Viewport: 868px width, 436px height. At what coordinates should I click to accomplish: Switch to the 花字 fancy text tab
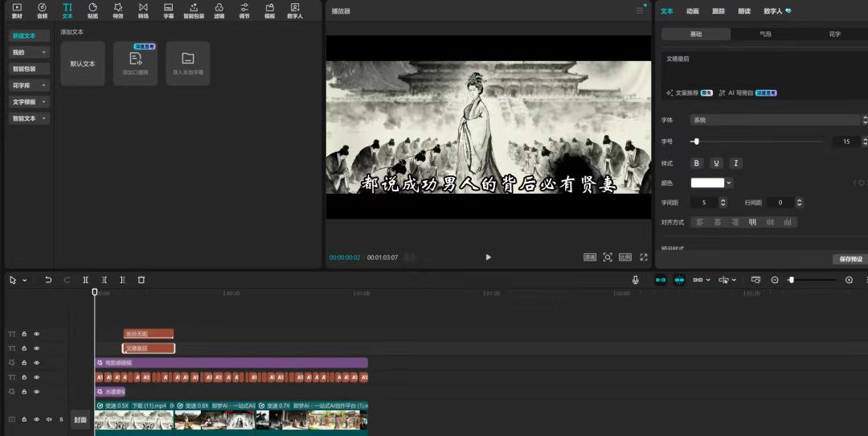(x=834, y=34)
